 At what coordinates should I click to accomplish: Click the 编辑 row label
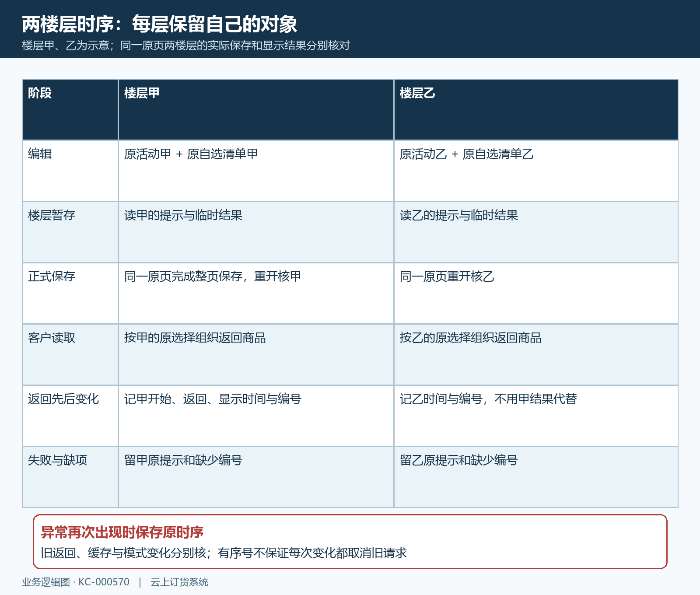pyautogui.click(x=70, y=171)
